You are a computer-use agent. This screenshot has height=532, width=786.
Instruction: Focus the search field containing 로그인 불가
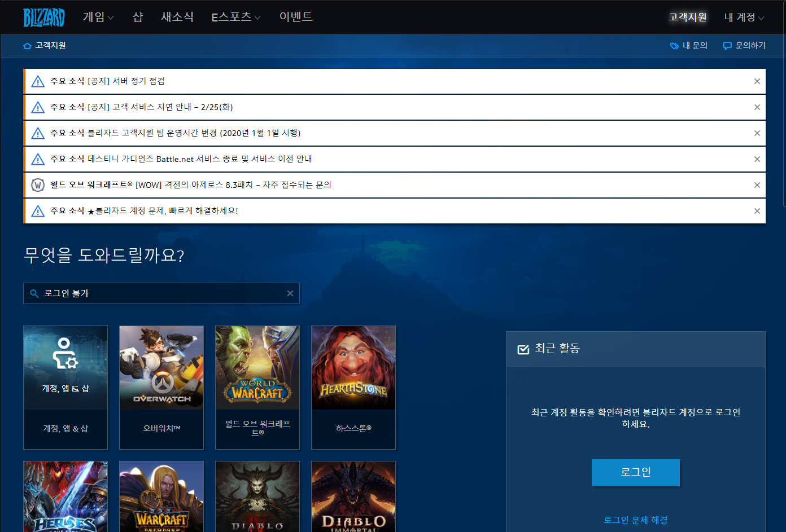[x=161, y=293]
